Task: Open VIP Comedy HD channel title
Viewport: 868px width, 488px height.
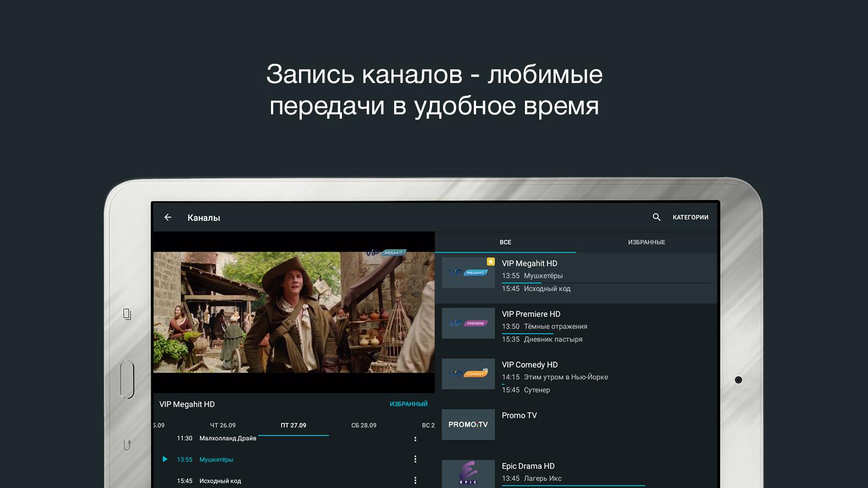Action: click(529, 365)
